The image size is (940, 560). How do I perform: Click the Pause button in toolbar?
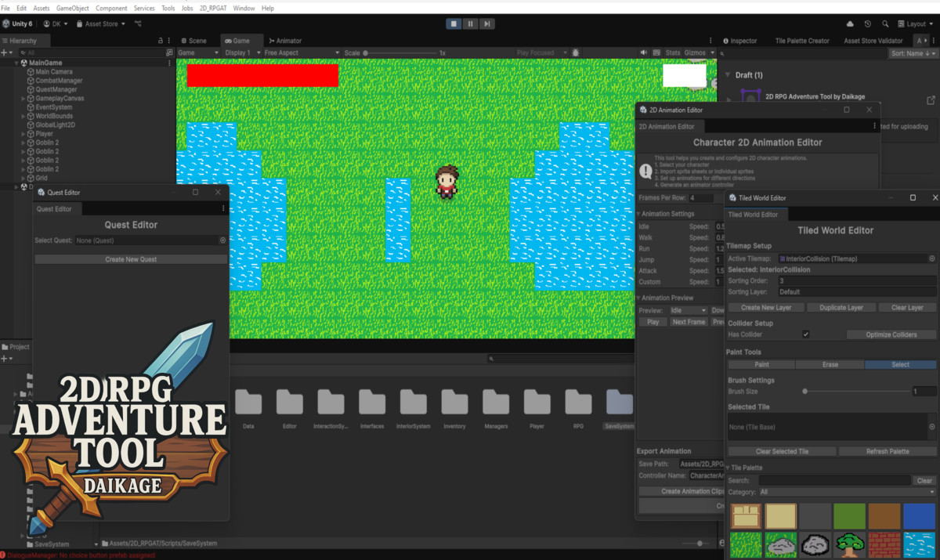(x=470, y=23)
